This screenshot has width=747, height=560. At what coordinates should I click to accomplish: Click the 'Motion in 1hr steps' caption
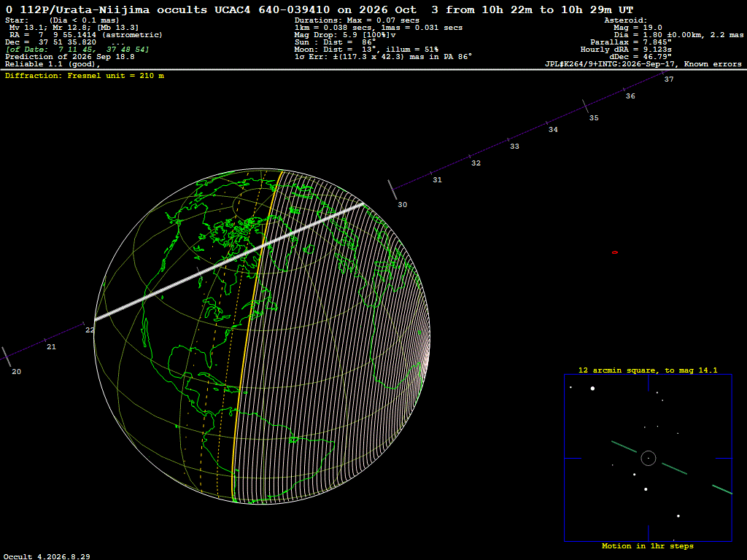tap(648, 545)
